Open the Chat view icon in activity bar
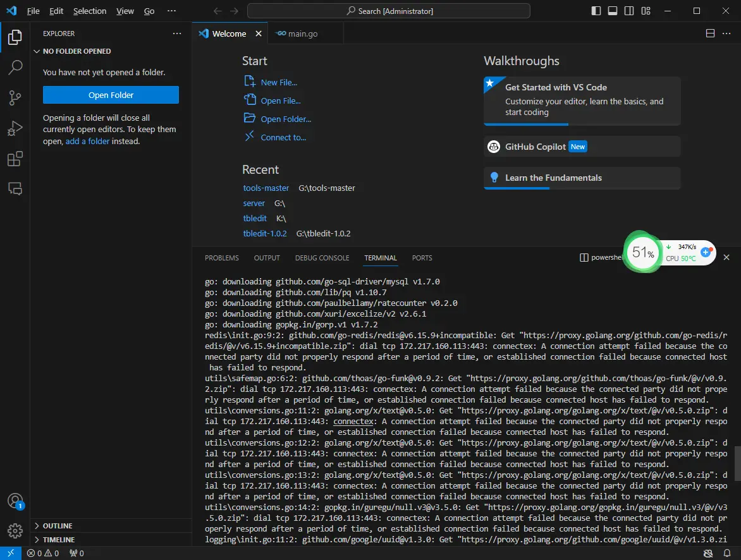Viewport: 741px width, 560px height. tap(15, 189)
